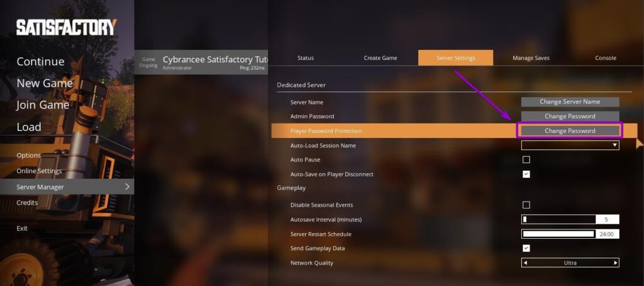This screenshot has width=644, height=286.
Task: Click the Satisfactory logo
Action: pos(66,27)
